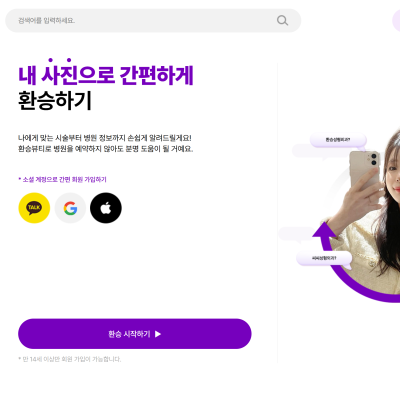Click the beige phone in the photo
The image size is (400, 400).
coord(364,168)
